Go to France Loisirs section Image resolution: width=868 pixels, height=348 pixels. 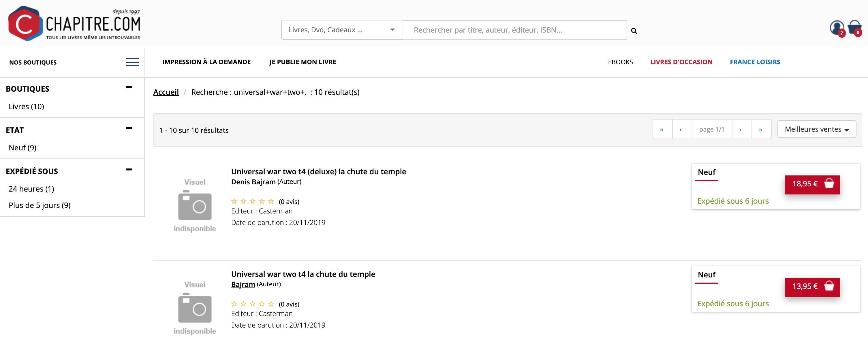pyautogui.click(x=755, y=62)
